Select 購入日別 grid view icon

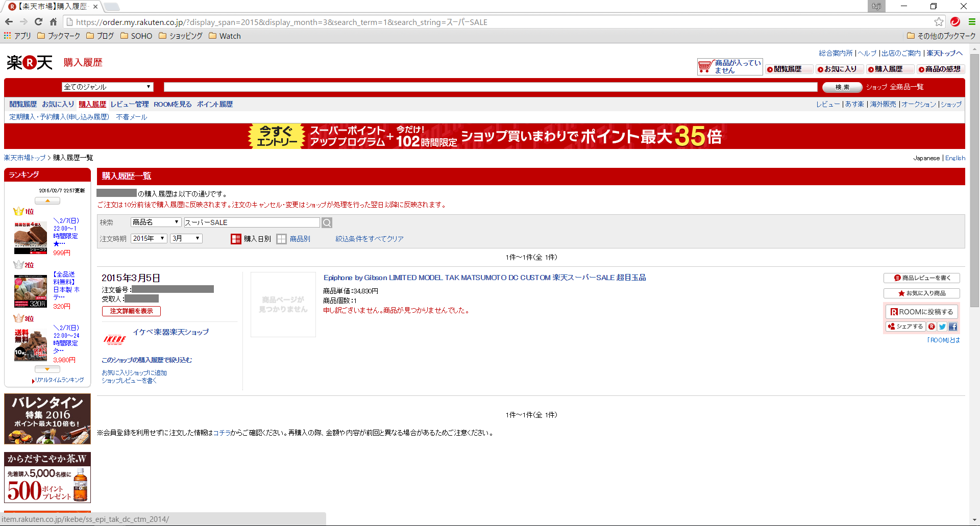pos(236,239)
